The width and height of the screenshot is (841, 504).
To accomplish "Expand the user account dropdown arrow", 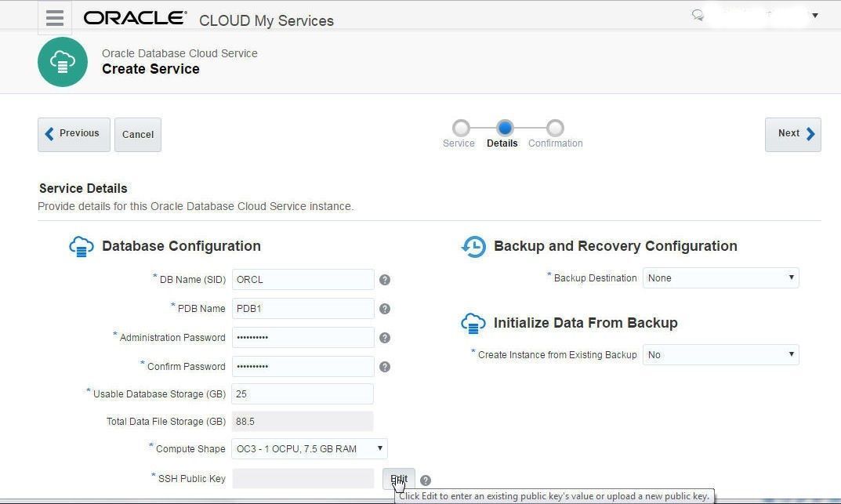I will coord(814,15).
